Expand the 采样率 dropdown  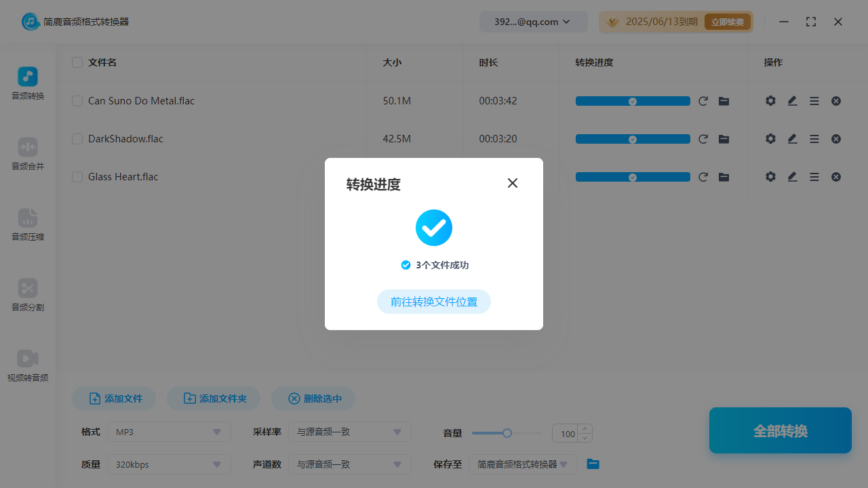click(349, 432)
